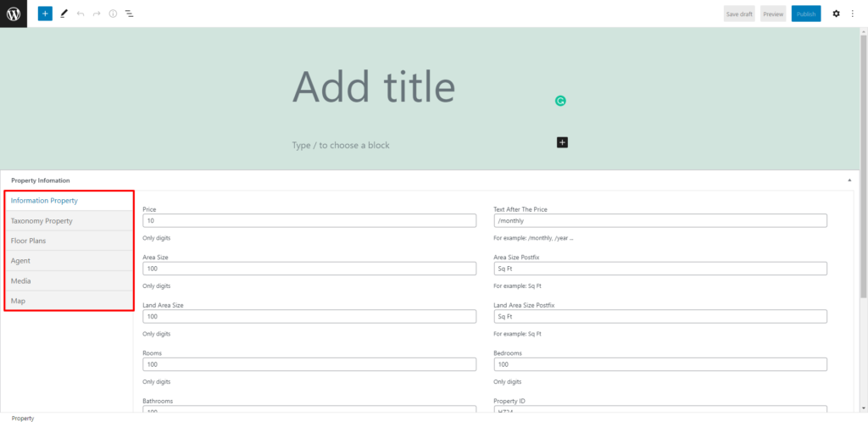Image resolution: width=868 pixels, height=438 pixels.
Task: Click Save draft button
Action: click(739, 14)
